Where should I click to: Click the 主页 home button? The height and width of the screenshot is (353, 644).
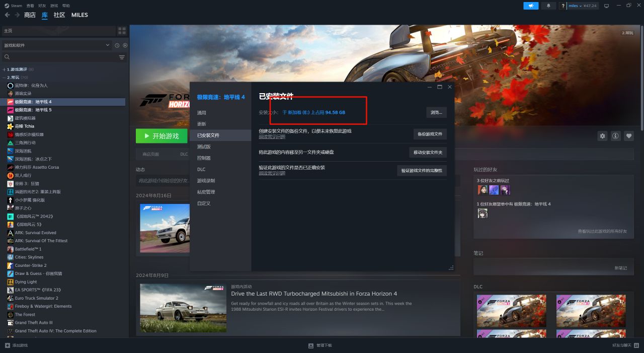click(58, 31)
